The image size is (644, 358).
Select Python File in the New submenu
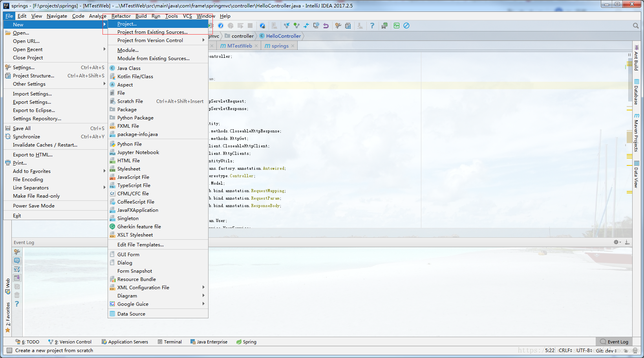[x=158, y=144]
